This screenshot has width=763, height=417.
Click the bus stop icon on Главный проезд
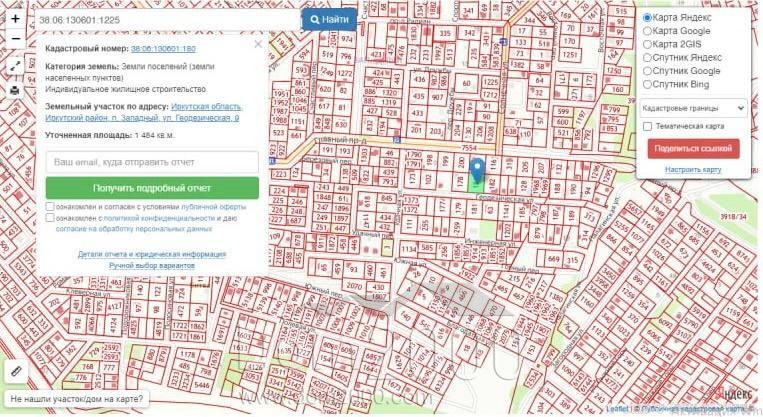coord(397,140)
